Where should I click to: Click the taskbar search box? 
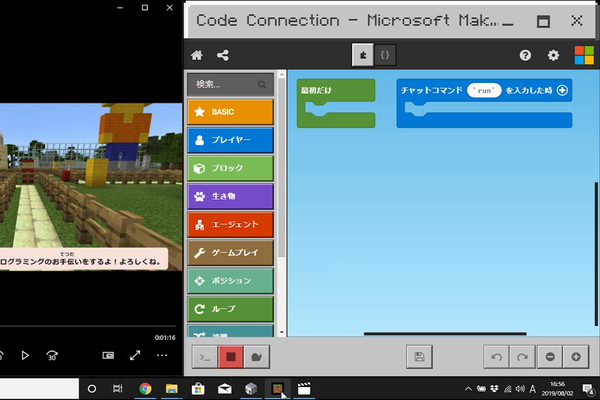39,389
